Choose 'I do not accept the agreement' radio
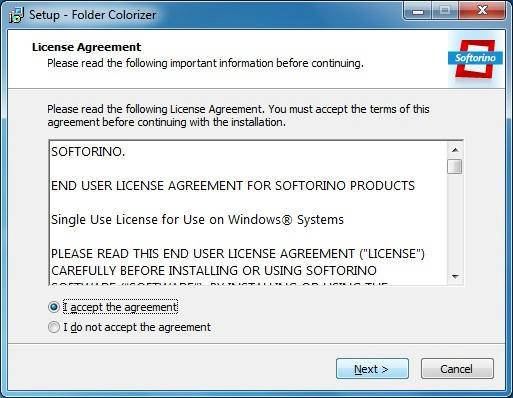Viewport: 513px width, 398px height. click(x=54, y=327)
